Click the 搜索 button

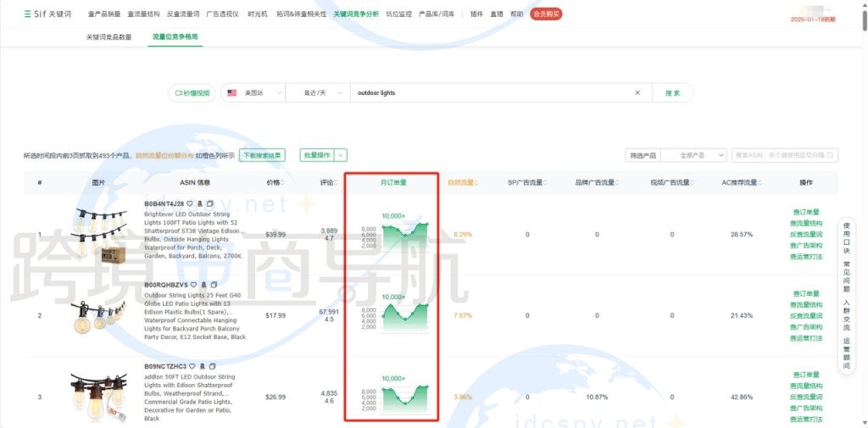click(672, 93)
